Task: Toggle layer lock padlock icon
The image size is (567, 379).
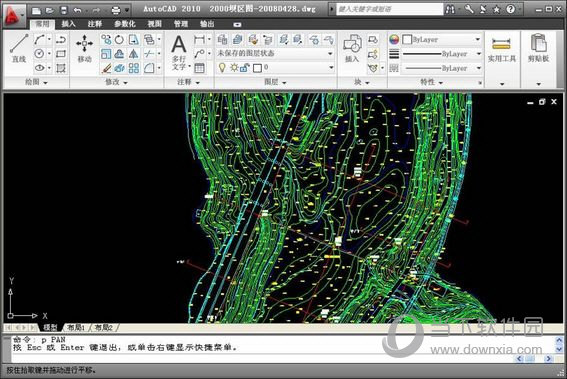Action: [x=245, y=68]
